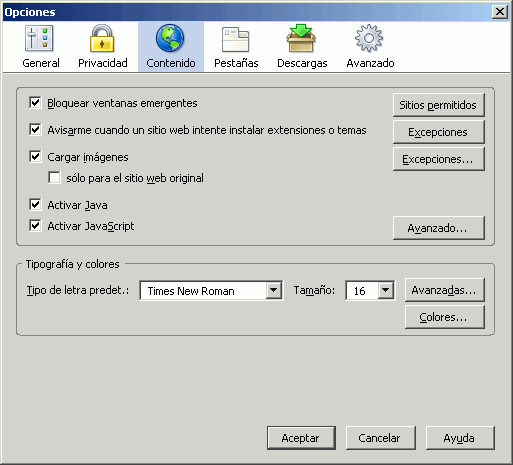Viewport: 513px width, 465px height.
Task: Toggle Avisarme cuando un sitio instale extensiones checkbox
Action: 35,130
